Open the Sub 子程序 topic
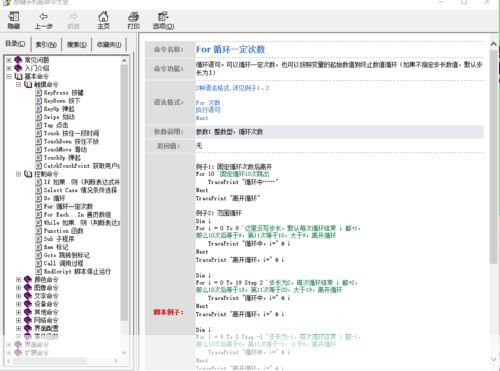This screenshot has width=500, height=371. (59, 239)
